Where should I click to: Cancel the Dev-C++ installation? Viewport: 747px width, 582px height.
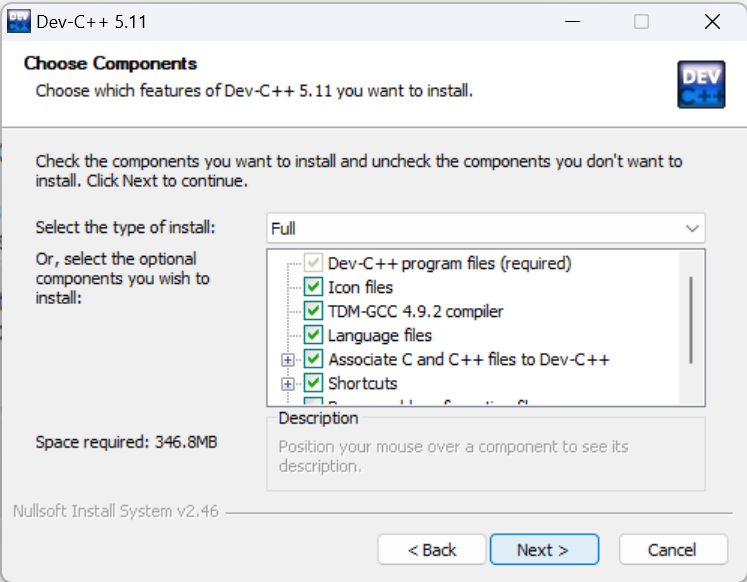click(x=673, y=550)
